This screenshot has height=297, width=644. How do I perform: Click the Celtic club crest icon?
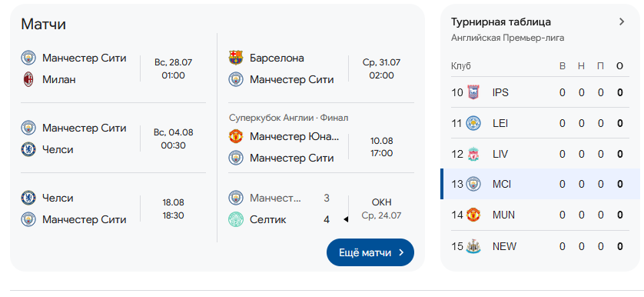click(x=236, y=219)
